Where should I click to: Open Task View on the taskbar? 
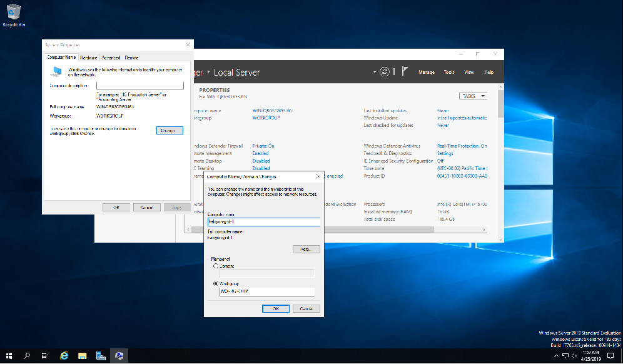coord(45,356)
